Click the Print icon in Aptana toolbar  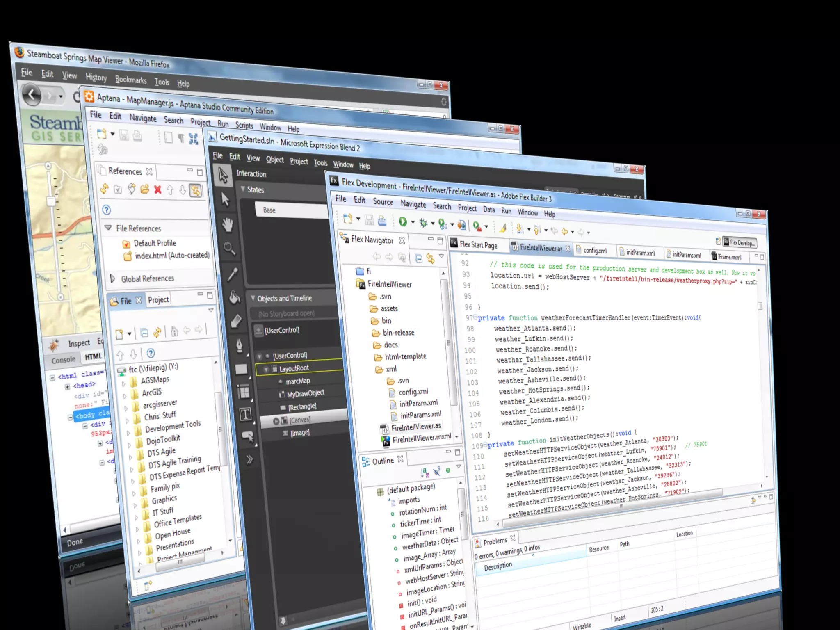click(x=137, y=136)
